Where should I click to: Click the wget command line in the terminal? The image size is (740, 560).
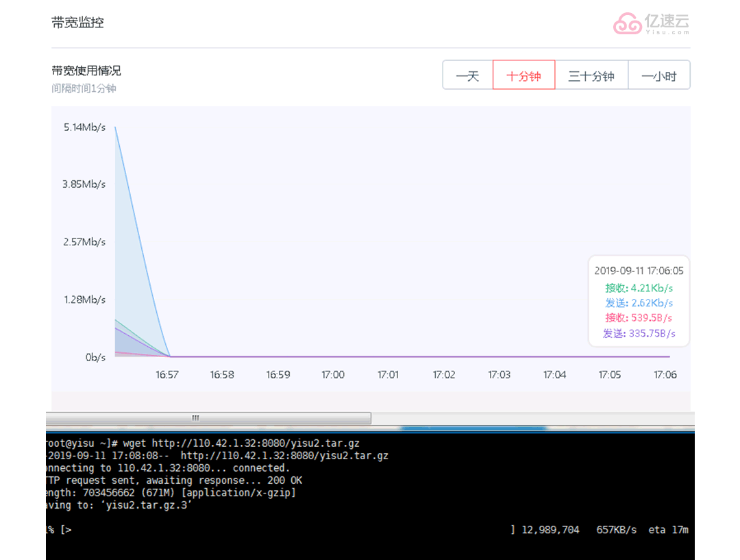click(203, 443)
